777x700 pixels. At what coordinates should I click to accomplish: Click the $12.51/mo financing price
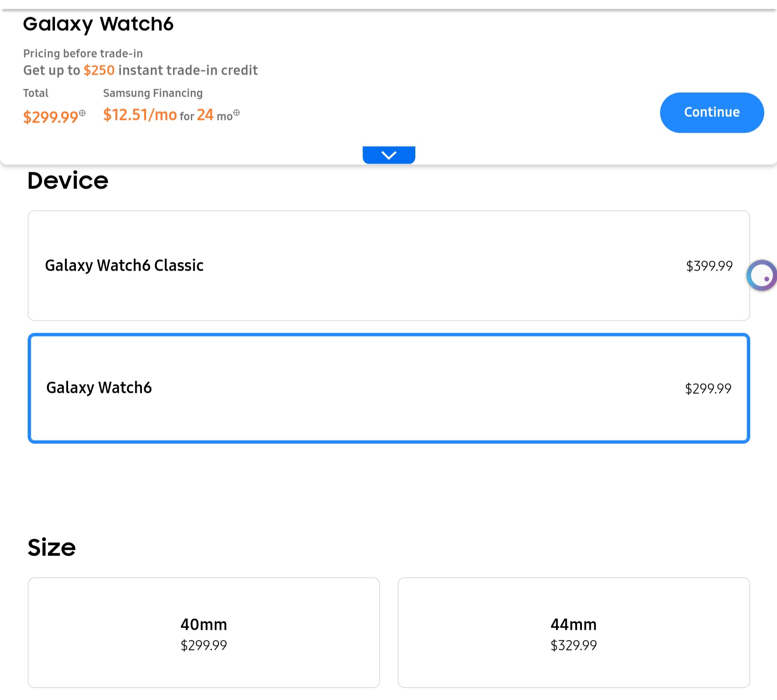click(x=140, y=115)
